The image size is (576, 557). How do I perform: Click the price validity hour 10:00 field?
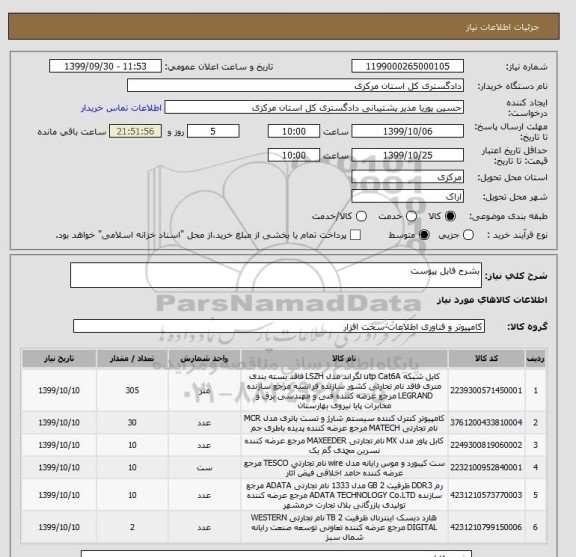[294, 155]
